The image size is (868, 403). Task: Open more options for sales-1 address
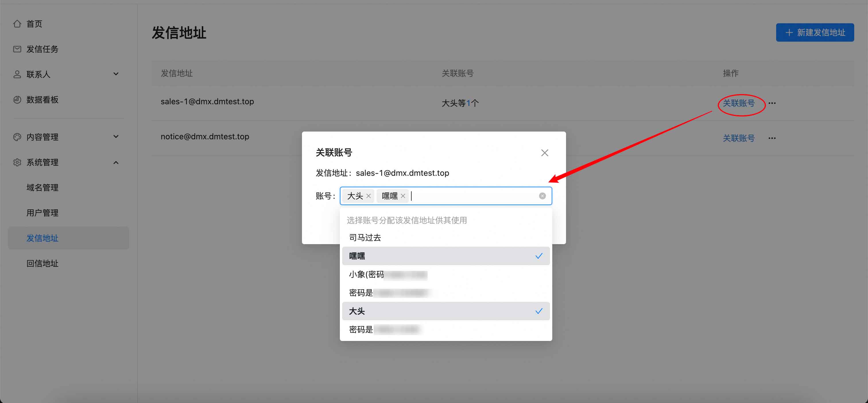point(772,103)
